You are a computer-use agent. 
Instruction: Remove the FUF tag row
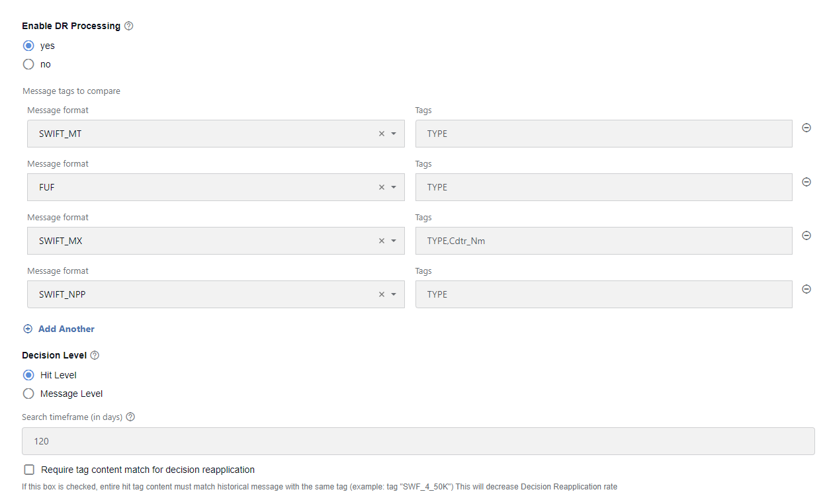[x=806, y=181]
